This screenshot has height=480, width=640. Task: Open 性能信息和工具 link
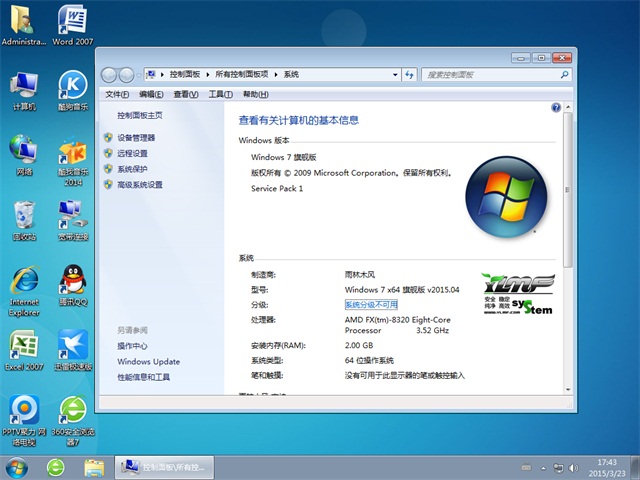[143, 377]
